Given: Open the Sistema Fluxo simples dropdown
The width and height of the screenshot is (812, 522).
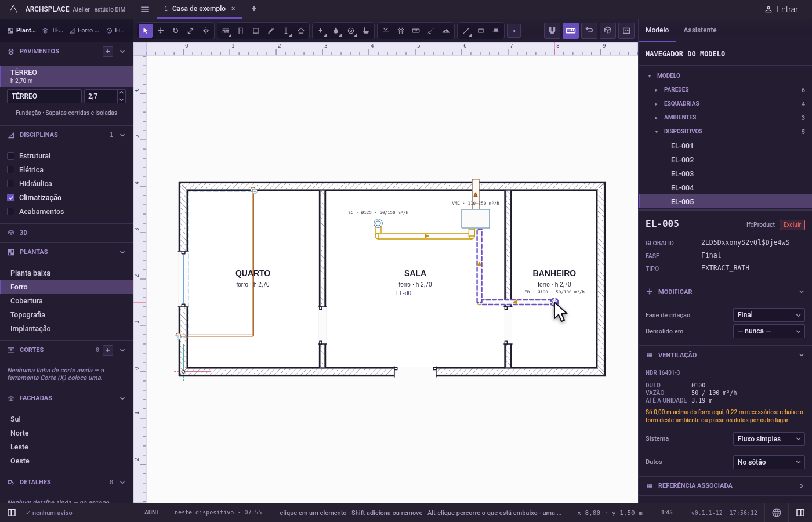Looking at the screenshot, I should pyautogui.click(x=769, y=439).
